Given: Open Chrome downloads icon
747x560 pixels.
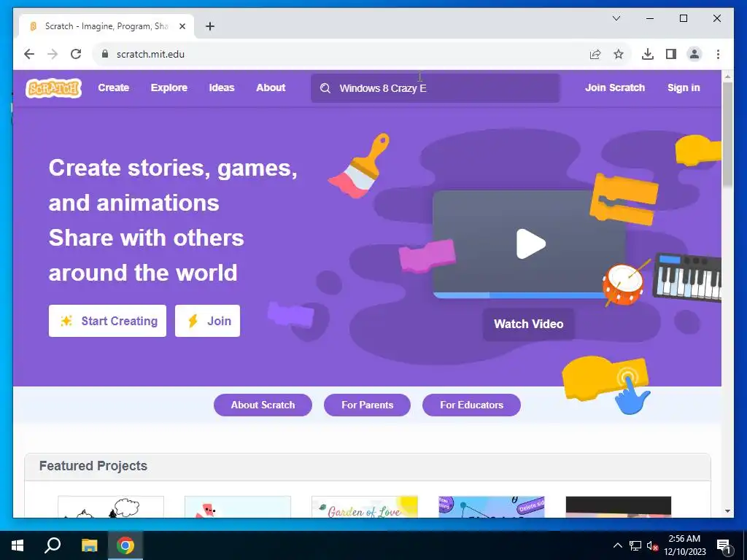Looking at the screenshot, I should tap(648, 54).
